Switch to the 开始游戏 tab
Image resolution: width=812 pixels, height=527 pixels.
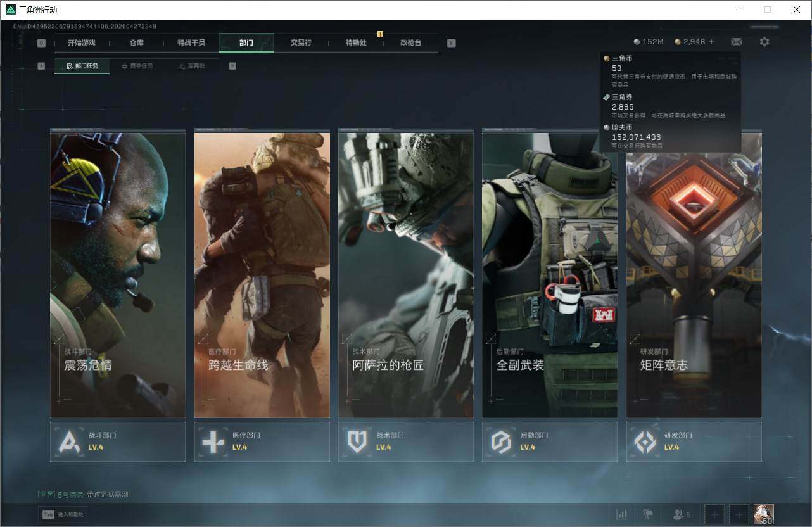[82, 42]
